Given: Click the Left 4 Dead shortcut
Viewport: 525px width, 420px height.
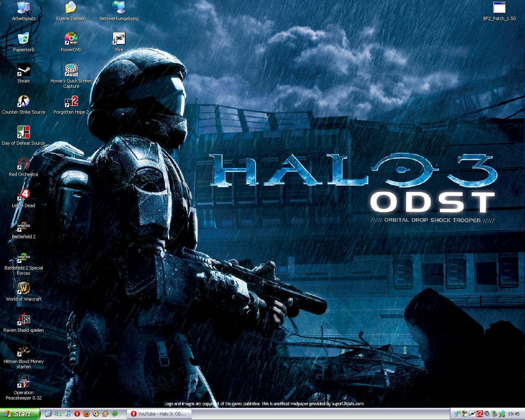Looking at the screenshot, I should point(23,196).
